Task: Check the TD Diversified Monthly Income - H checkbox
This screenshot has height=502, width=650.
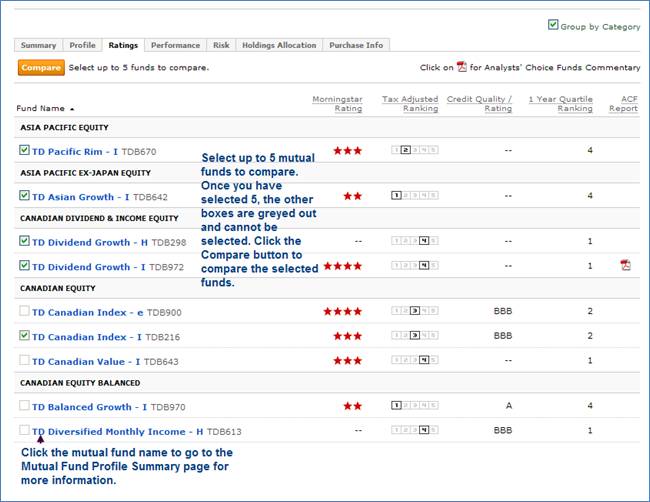Action: 24,430
